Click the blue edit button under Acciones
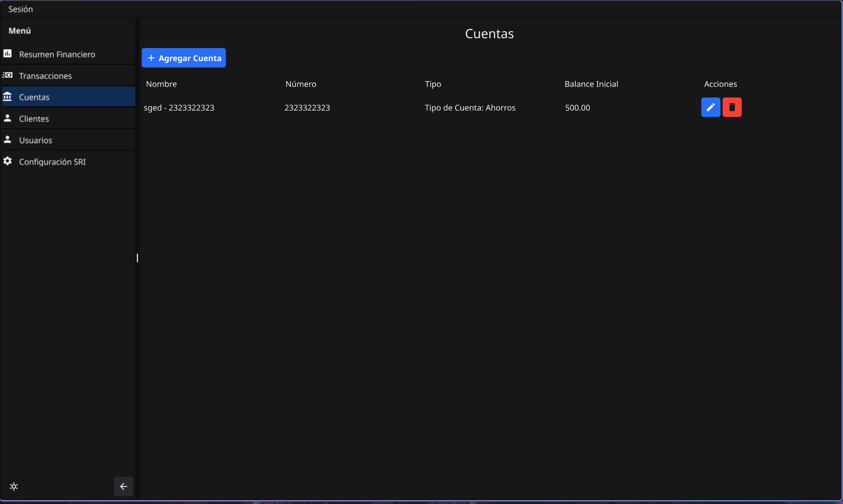This screenshot has height=504, width=843. pyautogui.click(x=710, y=107)
